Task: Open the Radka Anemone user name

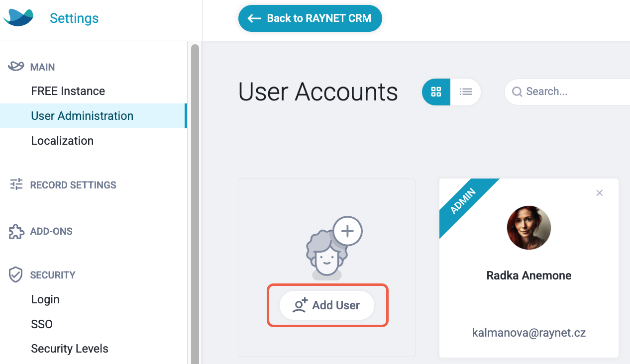Action: coord(529,275)
